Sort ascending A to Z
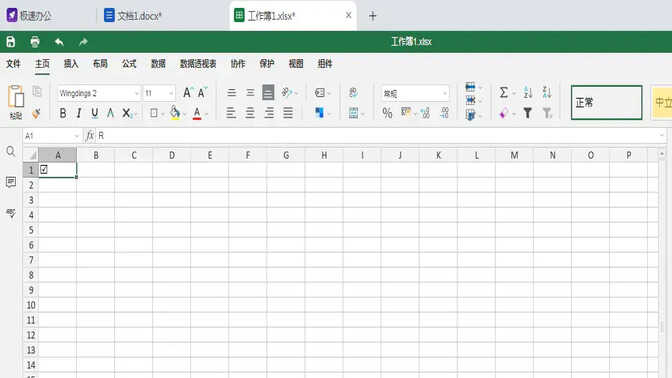The width and height of the screenshot is (672, 378). 528,93
